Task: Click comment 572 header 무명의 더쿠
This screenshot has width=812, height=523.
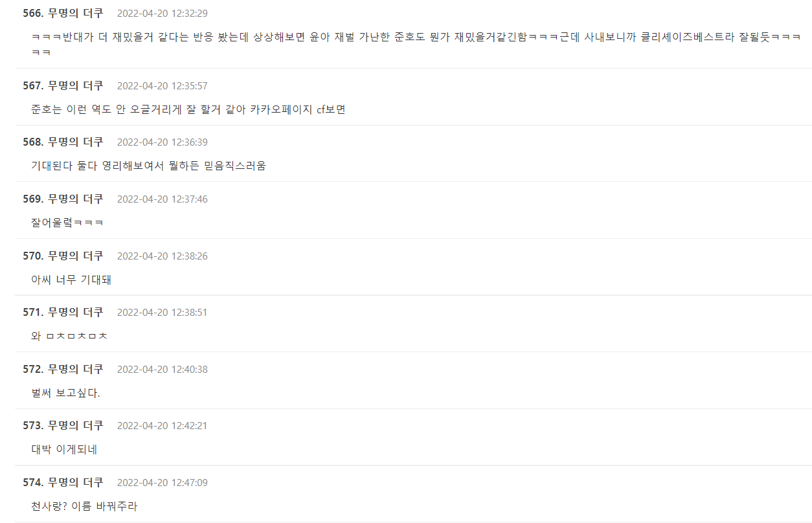Action: pyautogui.click(x=75, y=369)
